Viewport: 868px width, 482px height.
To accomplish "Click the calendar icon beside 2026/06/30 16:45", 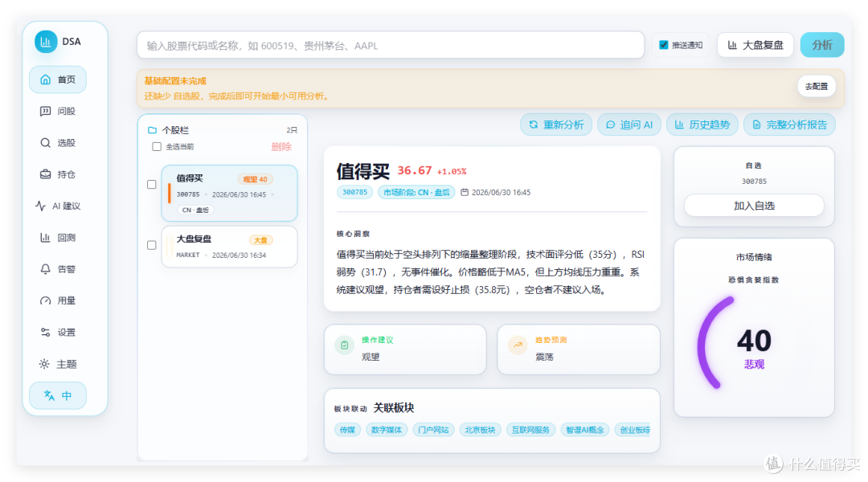I will click(x=465, y=192).
